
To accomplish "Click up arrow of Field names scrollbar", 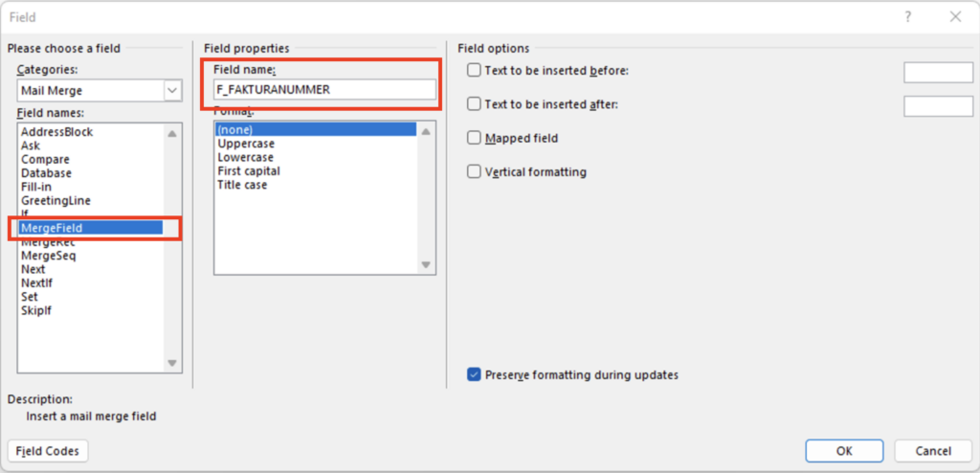I will click(x=172, y=133).
